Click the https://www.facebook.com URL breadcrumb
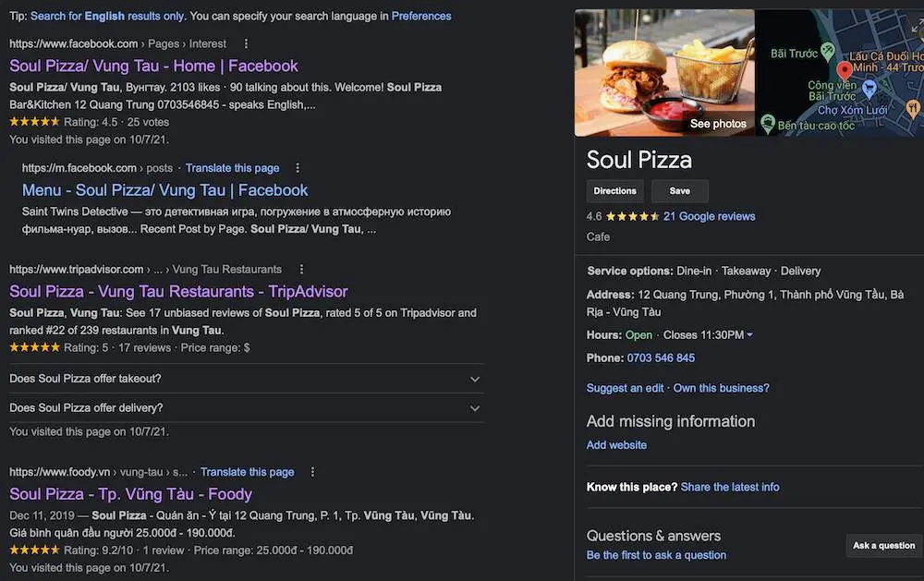 click(x=73, y=43)
